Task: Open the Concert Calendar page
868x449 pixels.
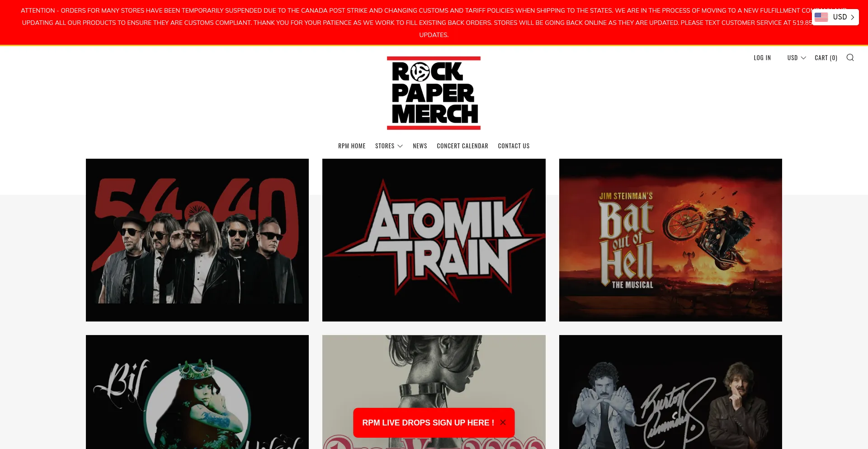Action: click(x=462, y=146)
